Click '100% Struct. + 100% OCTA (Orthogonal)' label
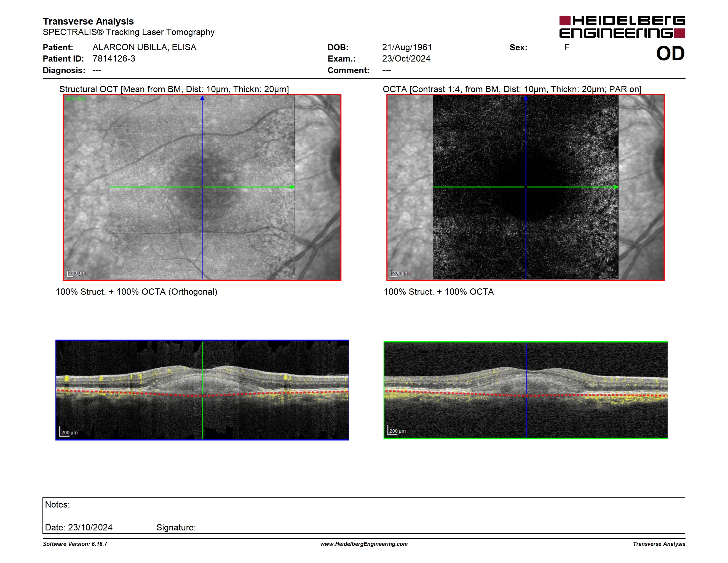 coord(136,292)
